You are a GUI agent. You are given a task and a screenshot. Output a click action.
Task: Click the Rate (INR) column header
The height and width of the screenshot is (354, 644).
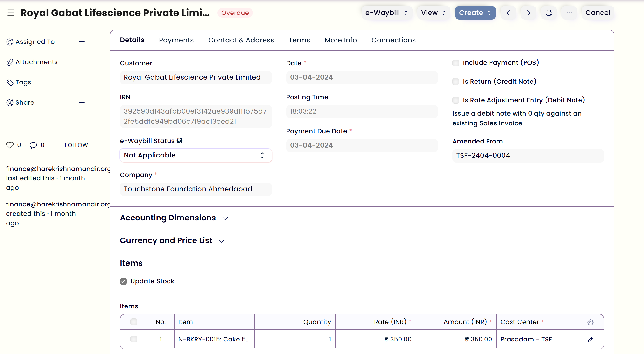pos(376,322)
